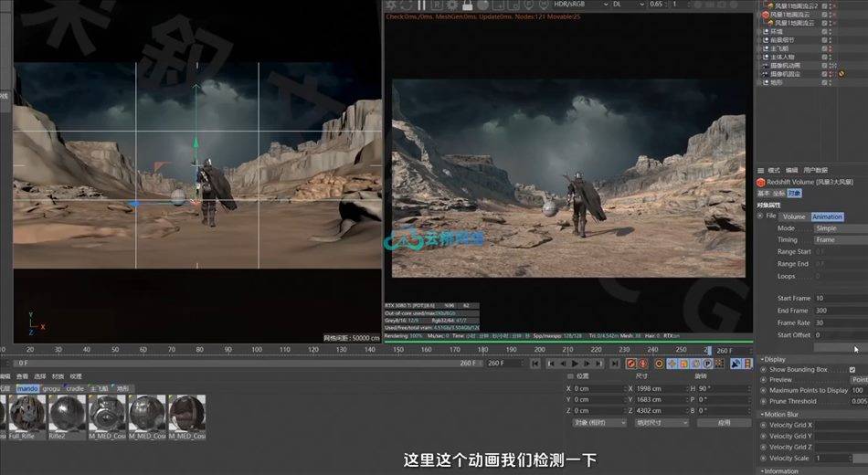
Task: Step to previous keyframe
Action: click(x=551, y=364)
